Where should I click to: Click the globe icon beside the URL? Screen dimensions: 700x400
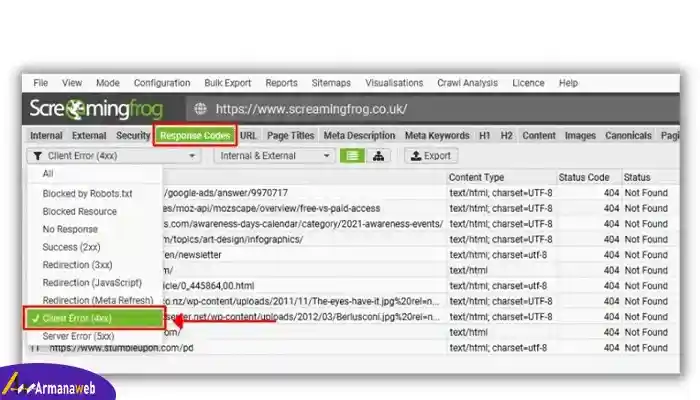(200, 108)
